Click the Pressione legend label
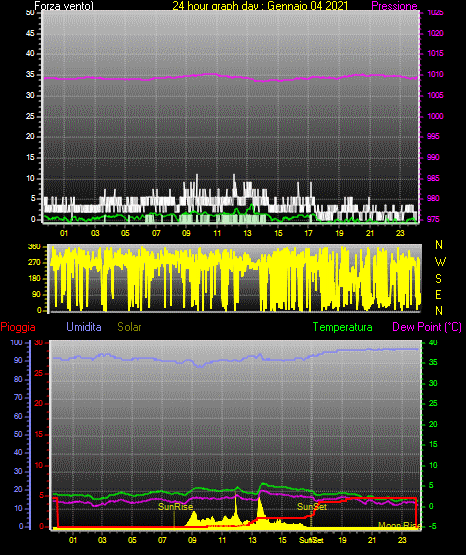Screen dimensions: 466x555 [x=394, y=6]
